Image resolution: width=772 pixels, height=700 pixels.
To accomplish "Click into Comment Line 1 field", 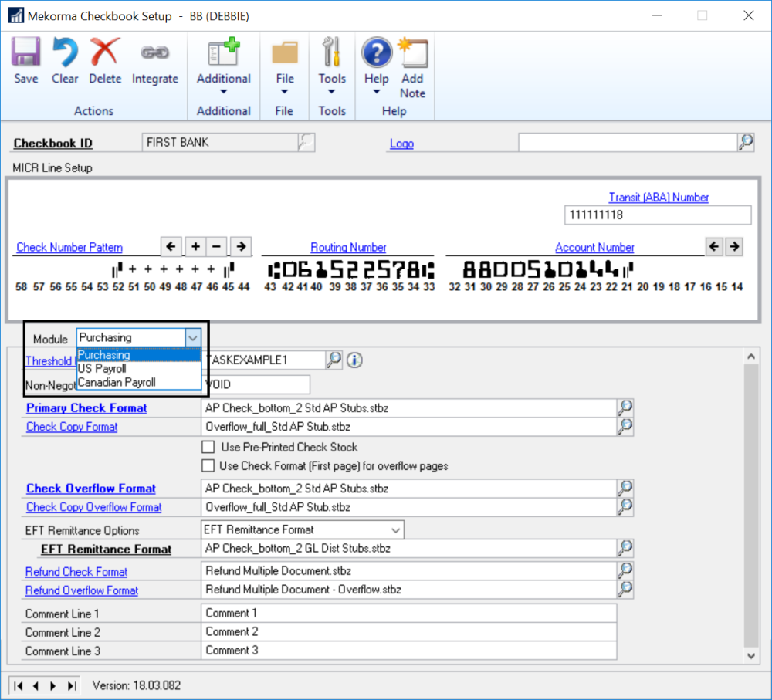I will pyautogui.click(x=409, y=613).
